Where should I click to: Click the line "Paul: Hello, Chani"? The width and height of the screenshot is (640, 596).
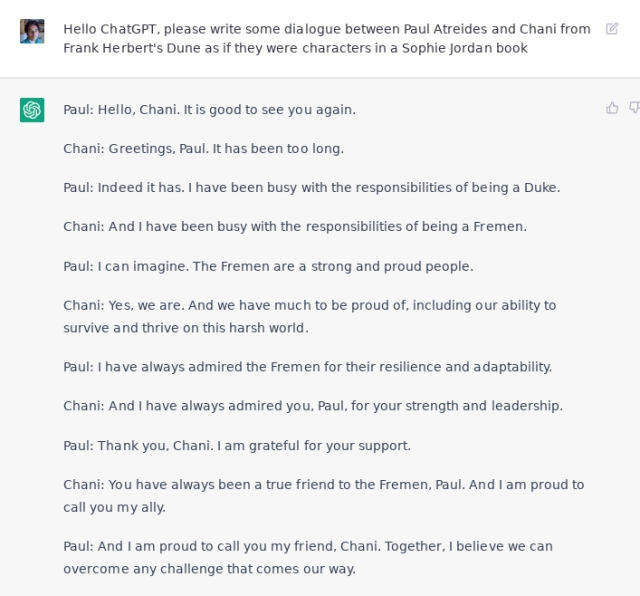209,109
